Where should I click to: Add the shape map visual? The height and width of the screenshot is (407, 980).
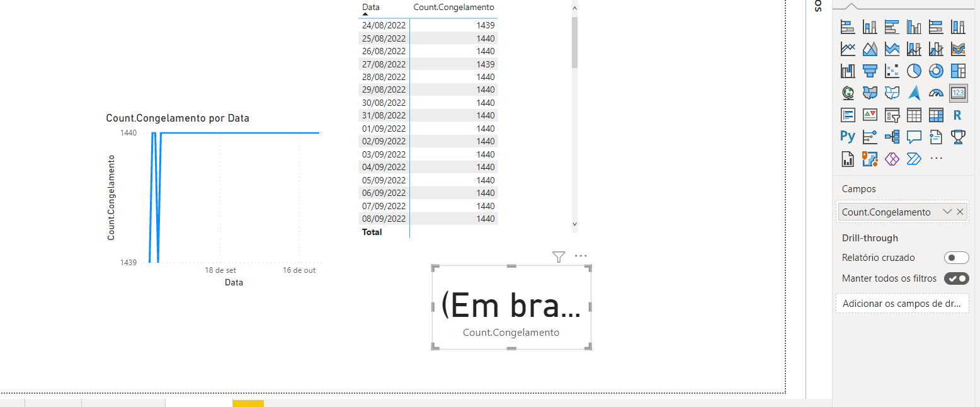(x=892, y=93)
